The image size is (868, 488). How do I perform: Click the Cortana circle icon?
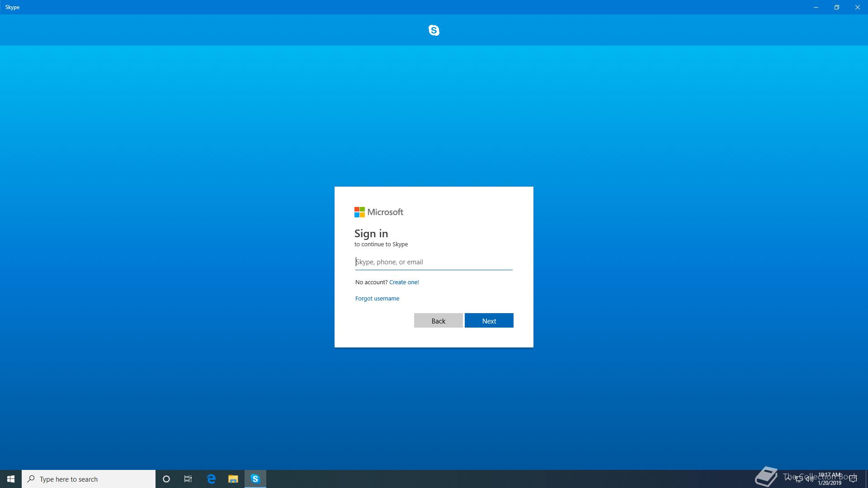(166, 479)
